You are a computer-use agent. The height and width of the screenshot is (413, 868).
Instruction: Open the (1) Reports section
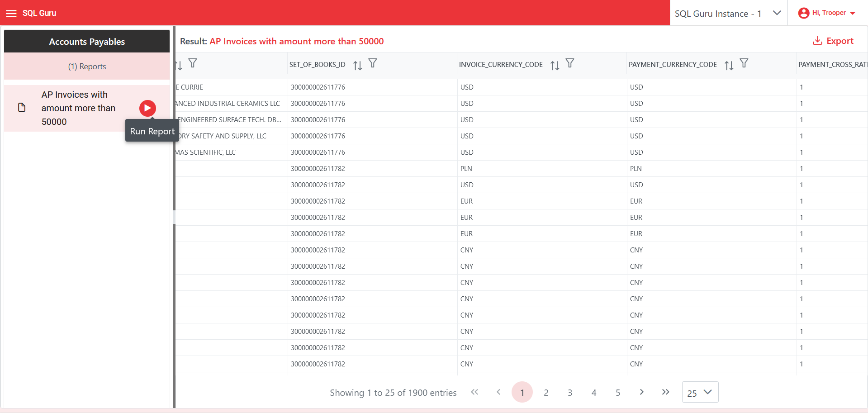tap(87, 66)
